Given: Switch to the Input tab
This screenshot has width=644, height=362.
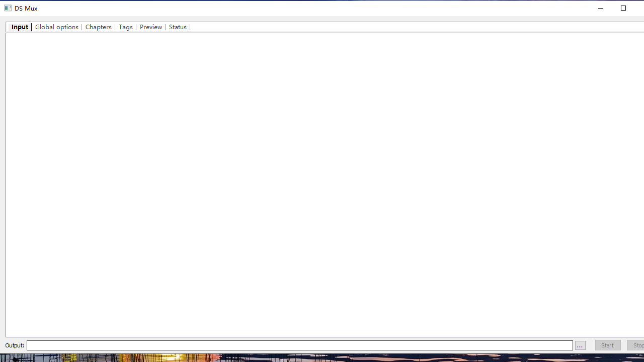Looking at the screenshot, I should tap(20, 27).
